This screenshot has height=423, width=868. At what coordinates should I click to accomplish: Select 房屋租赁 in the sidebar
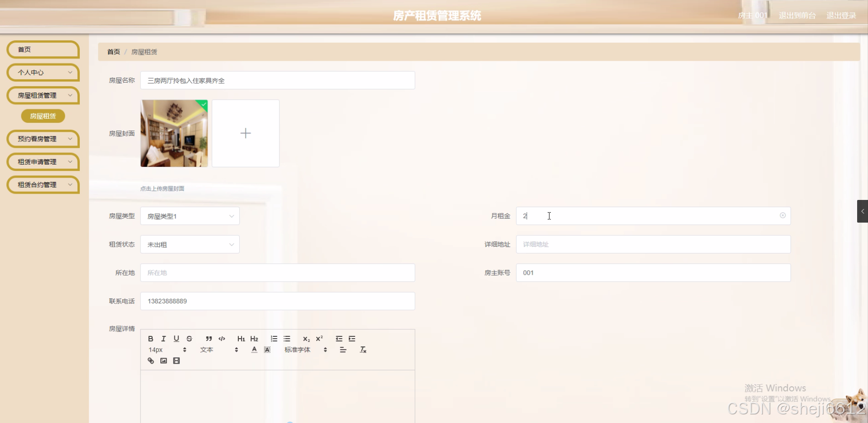pyautogui.click(x=43, y=116)
